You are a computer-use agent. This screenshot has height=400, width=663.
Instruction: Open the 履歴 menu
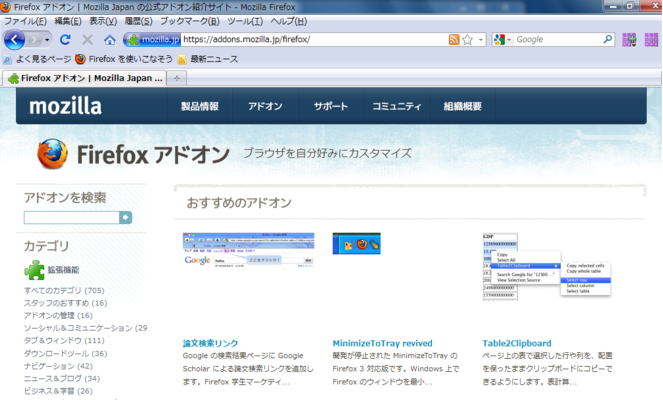pos(138,21)
